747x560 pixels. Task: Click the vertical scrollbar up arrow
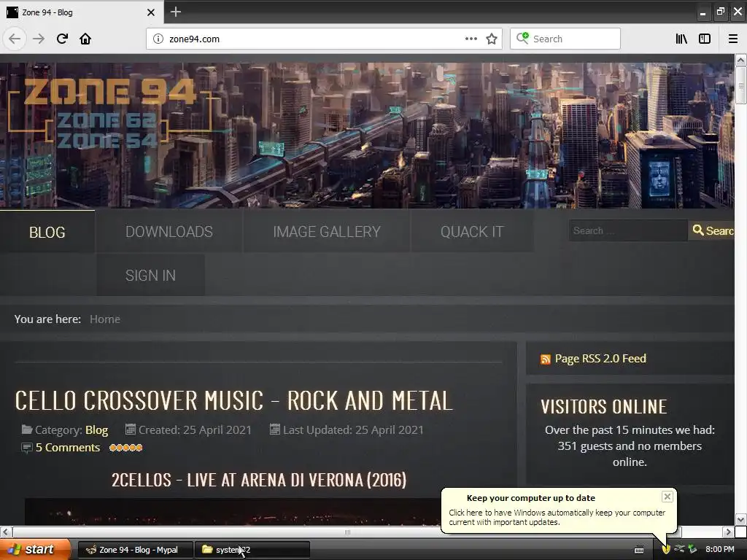click(x=740, y=60)
